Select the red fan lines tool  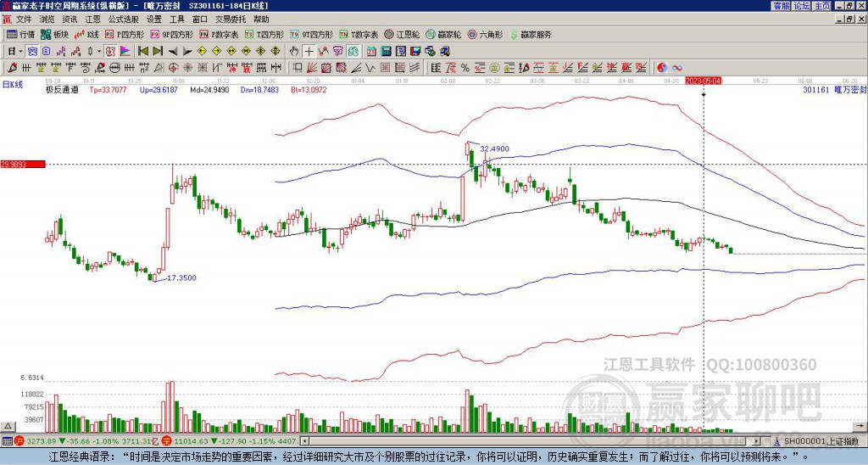[312, 68]
